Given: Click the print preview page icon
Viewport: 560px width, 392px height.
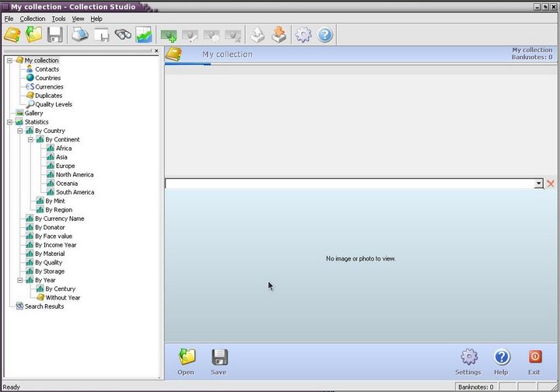Looking at the screenshot, I should [101, 35].
